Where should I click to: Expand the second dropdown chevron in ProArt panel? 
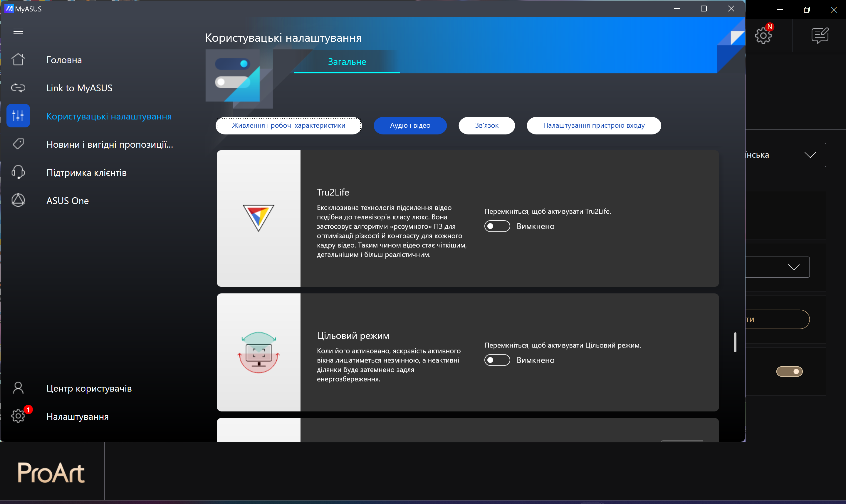pyautogui.click(x=794, y=267)
